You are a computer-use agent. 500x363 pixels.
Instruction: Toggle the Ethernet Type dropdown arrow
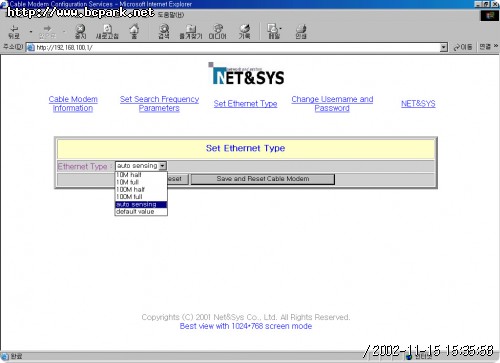coord(162,166)
